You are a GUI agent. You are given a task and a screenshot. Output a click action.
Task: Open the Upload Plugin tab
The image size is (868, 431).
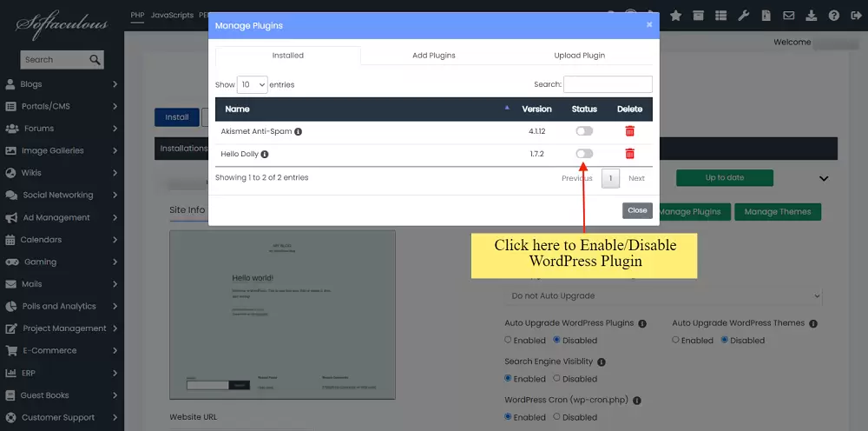pos(580,56)
